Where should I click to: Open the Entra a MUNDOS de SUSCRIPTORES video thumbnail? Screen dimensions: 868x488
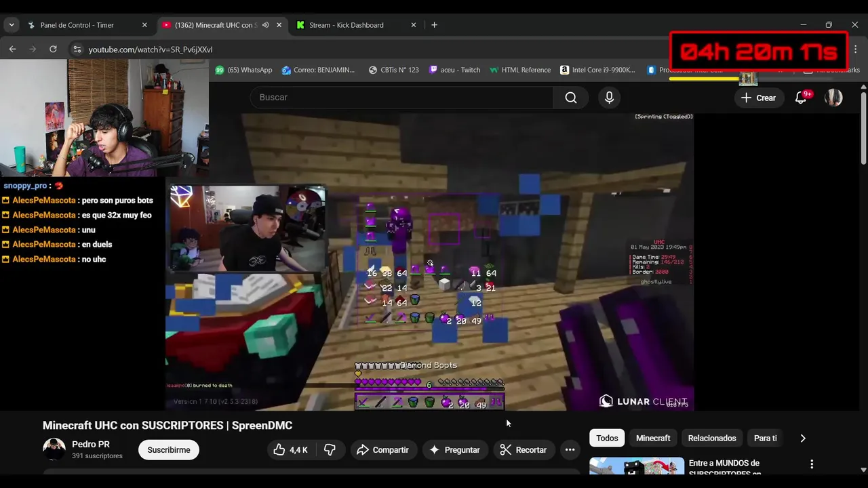637,466
